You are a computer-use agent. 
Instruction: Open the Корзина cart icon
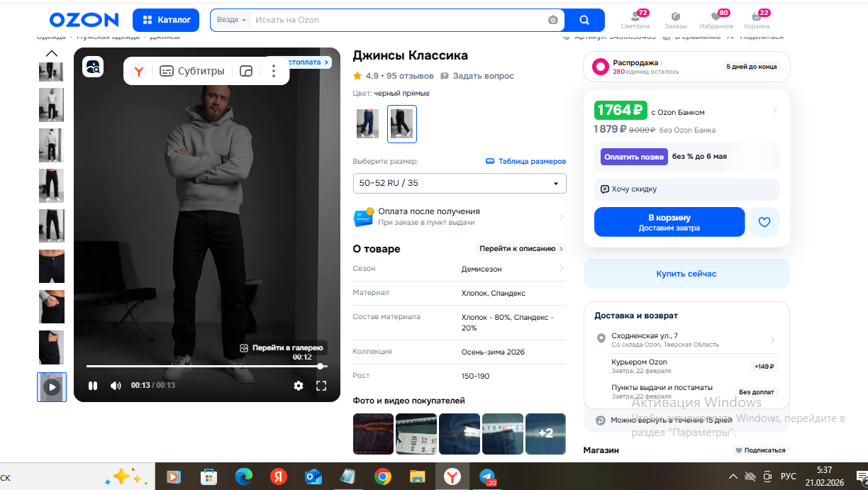[x=757, y=19]
